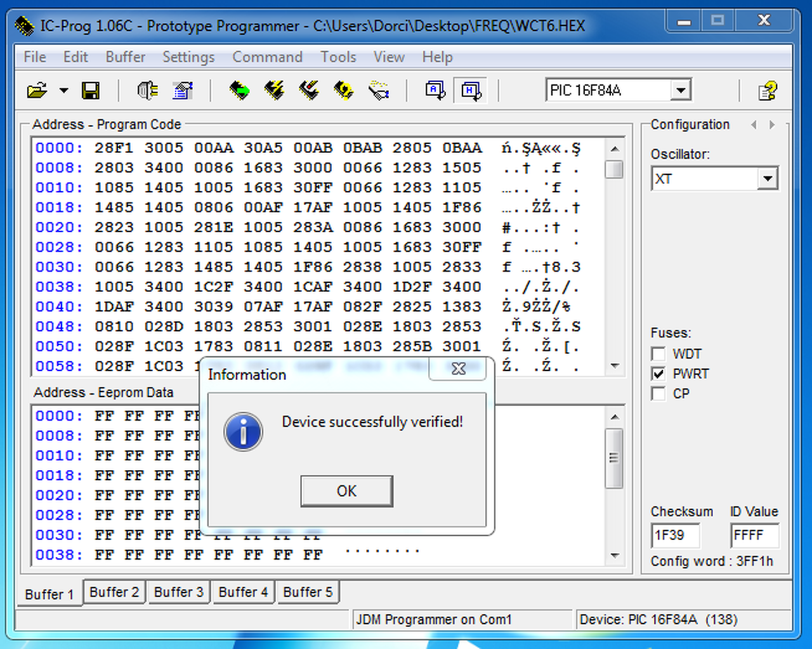This screenshot has height=649, width=812.
Task: Click Eeprom Data address 0010 label
Action: pos(59,456)
